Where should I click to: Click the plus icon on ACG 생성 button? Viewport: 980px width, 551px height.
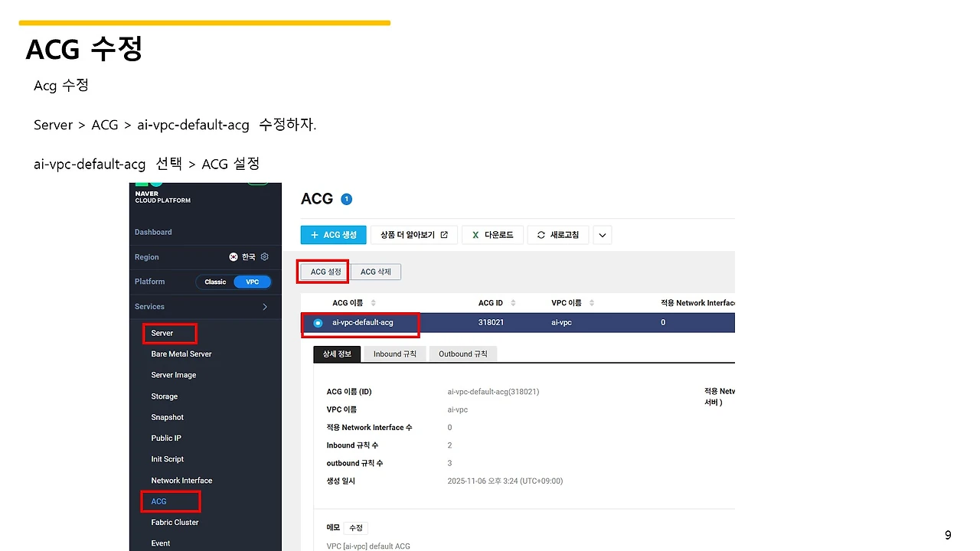(x=315, y=234)
